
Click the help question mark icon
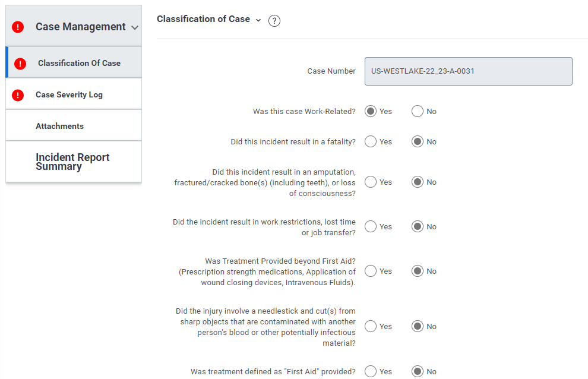(274, 21)
